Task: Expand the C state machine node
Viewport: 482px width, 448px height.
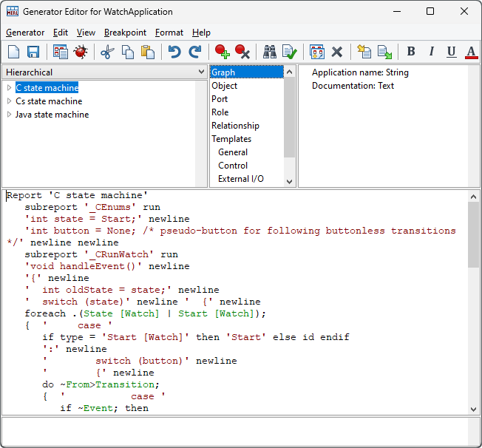Action: (x=9, y=88)
